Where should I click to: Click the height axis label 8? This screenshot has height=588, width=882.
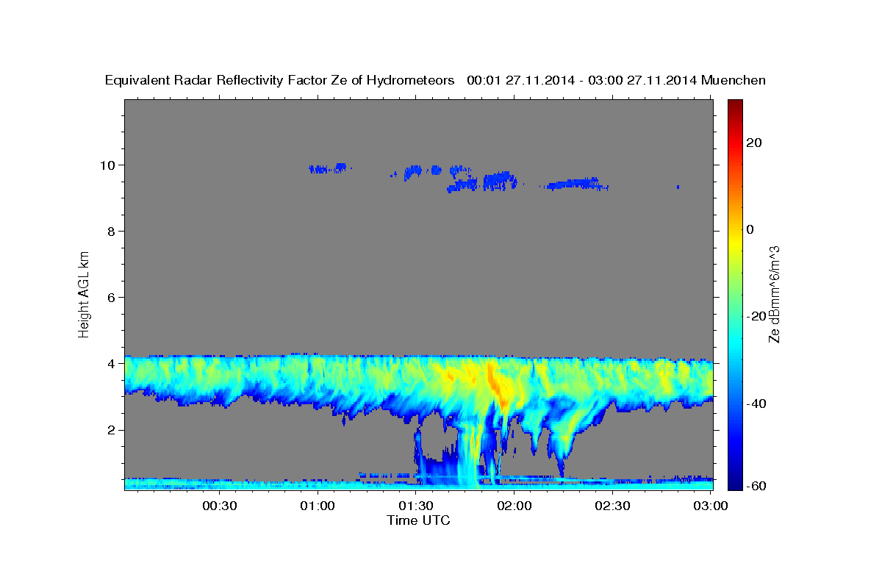111,232
